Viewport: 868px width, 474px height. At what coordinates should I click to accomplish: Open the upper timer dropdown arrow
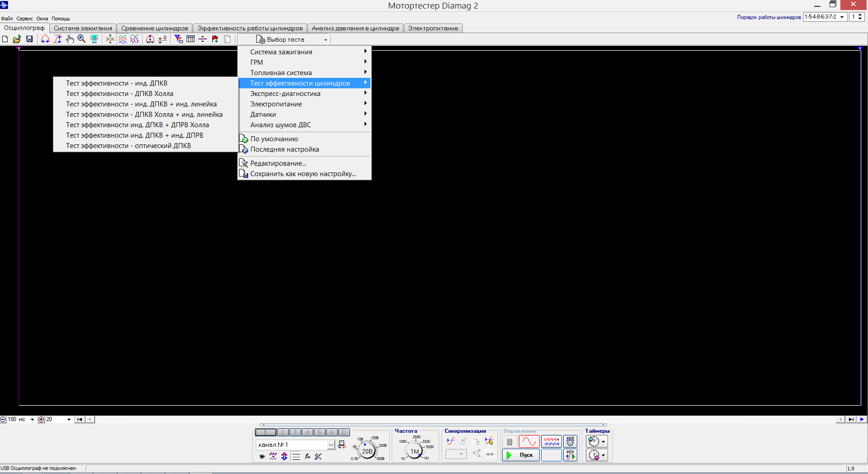pos(603,442)
